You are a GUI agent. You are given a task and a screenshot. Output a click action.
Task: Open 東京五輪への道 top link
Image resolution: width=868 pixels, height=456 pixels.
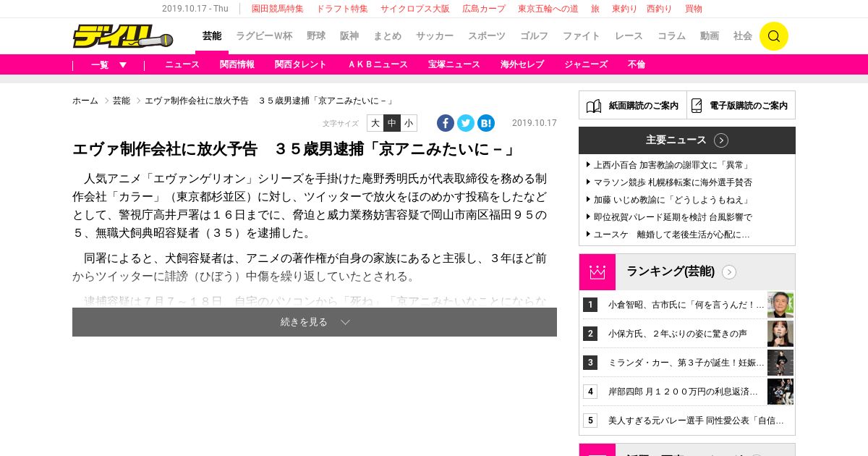pyautogui.click(x=548, y=9)
